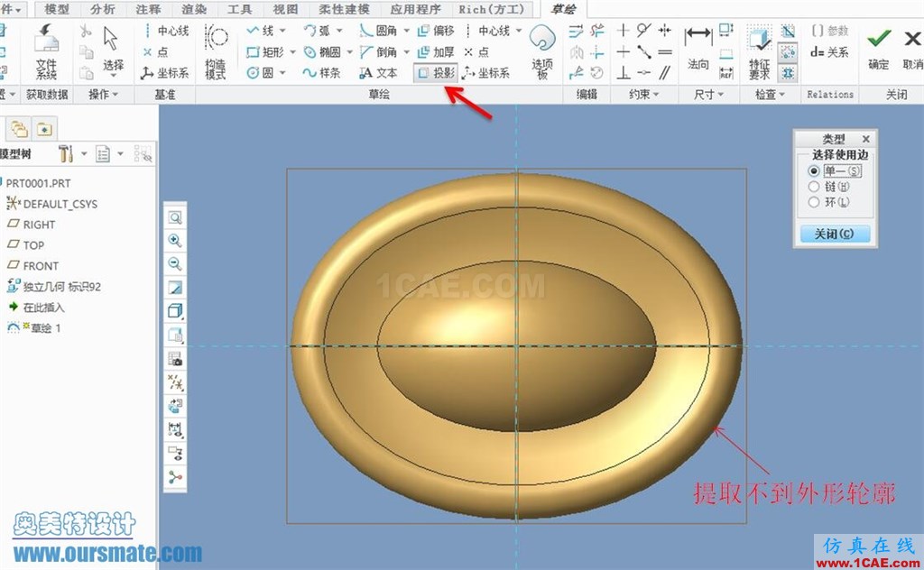The image size is (924, 570).
Task: Click the tangent constraint icon
Action: coord(644,31)
